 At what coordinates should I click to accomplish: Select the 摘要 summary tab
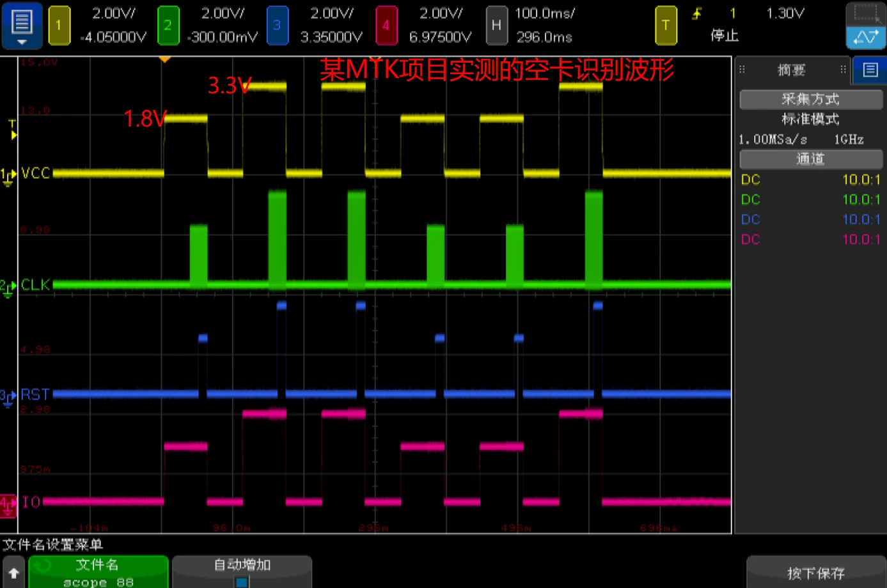click(x=791, y=70)
